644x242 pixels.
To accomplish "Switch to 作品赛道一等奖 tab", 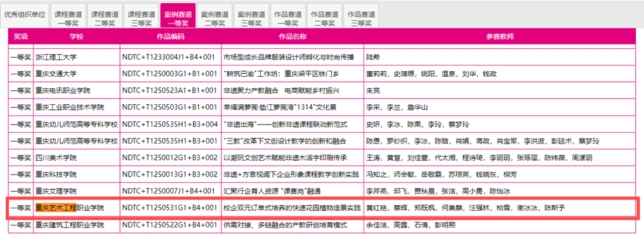I will (x=288, y=15).
